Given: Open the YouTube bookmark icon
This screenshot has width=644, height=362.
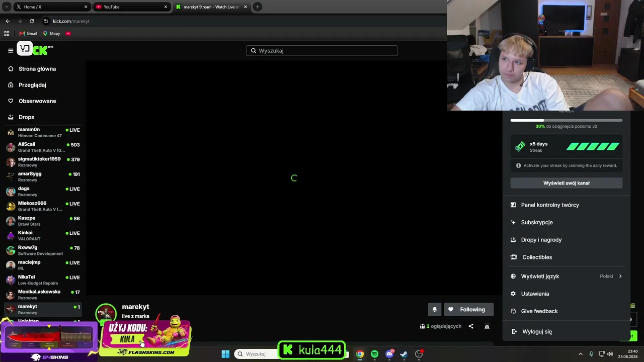Looking at the screenshot, I should click(68, 34).
